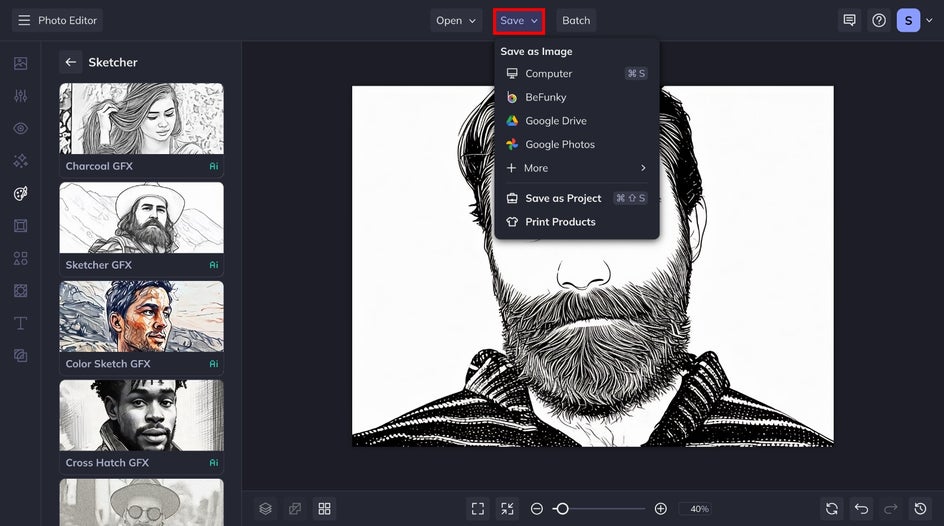Image resolution: width=944 pixels, height=526 pixels.
Task: Click the Sketcher panel heading
Action: (x=113, y=62)
